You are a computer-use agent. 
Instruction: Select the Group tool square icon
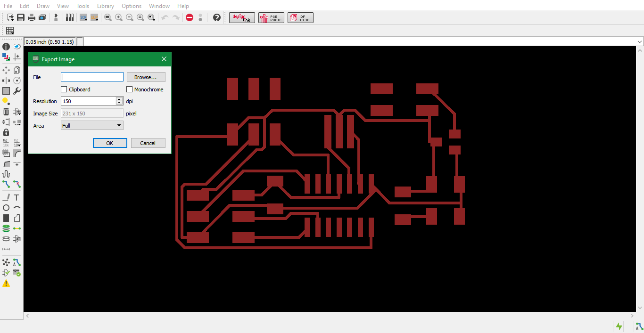point(6,91)
